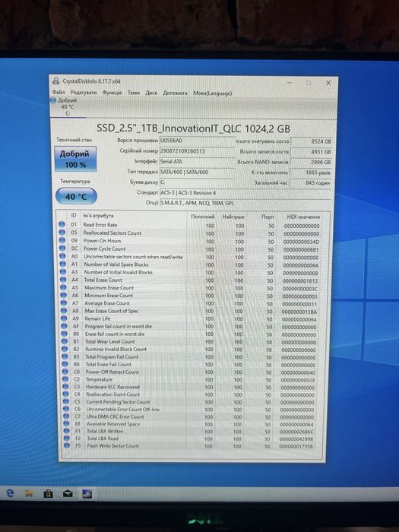Open the Функція menu
The width and height of the screenshot is (399, 532).
pyautogui.click(x=112, y=92)
